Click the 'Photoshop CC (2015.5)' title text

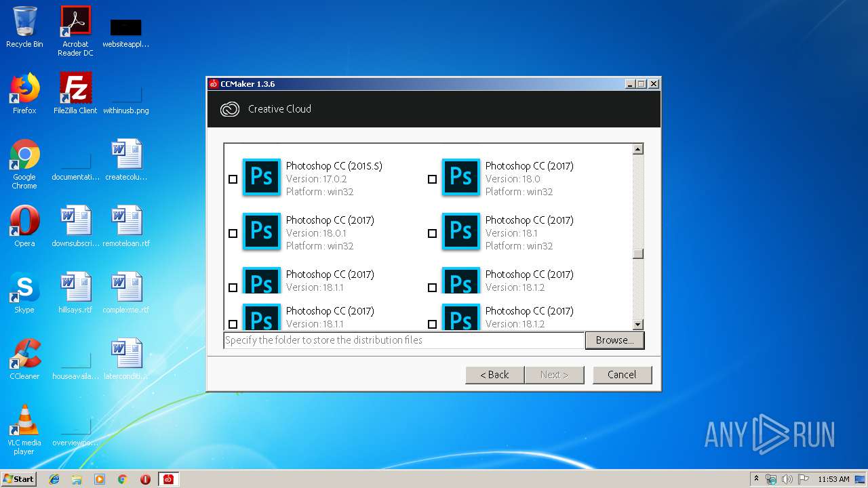(x=334, y=166)
